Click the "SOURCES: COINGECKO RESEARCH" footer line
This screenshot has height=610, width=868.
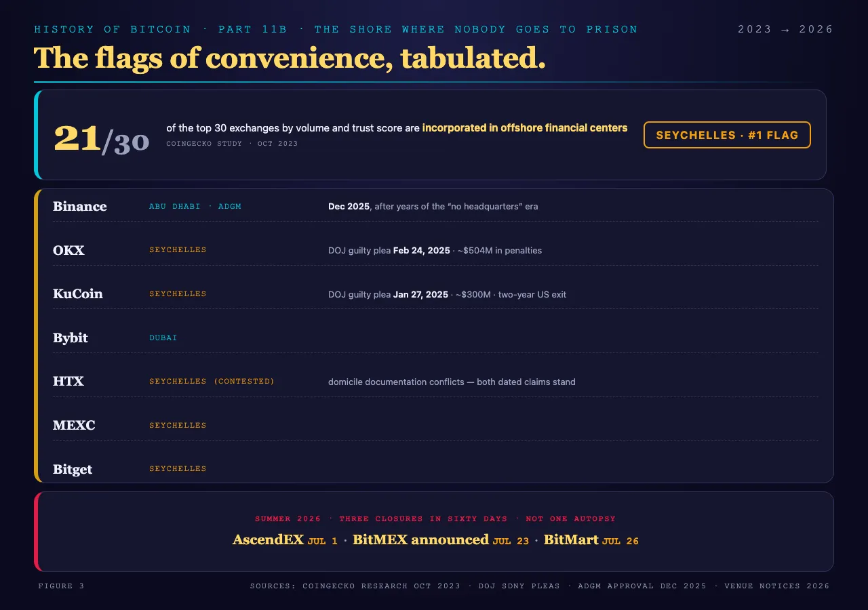540,586
